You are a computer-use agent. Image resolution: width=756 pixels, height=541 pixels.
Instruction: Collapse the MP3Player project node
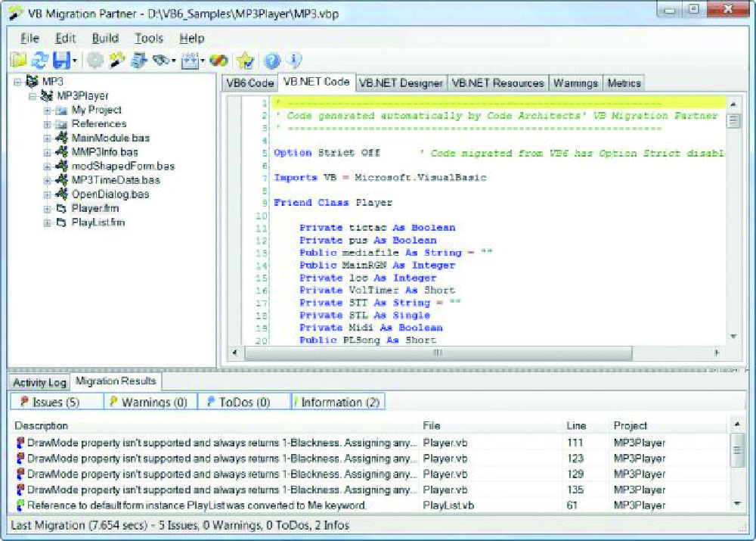coord(33,96)
